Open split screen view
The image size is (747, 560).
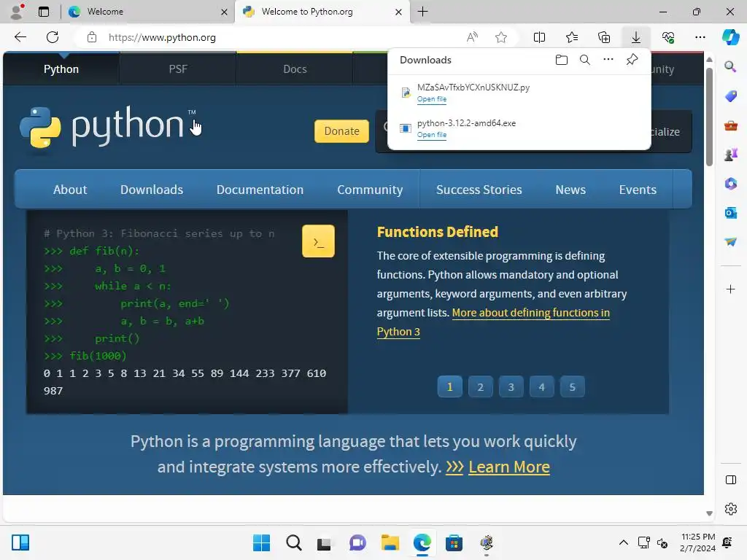tap(539, 37)
